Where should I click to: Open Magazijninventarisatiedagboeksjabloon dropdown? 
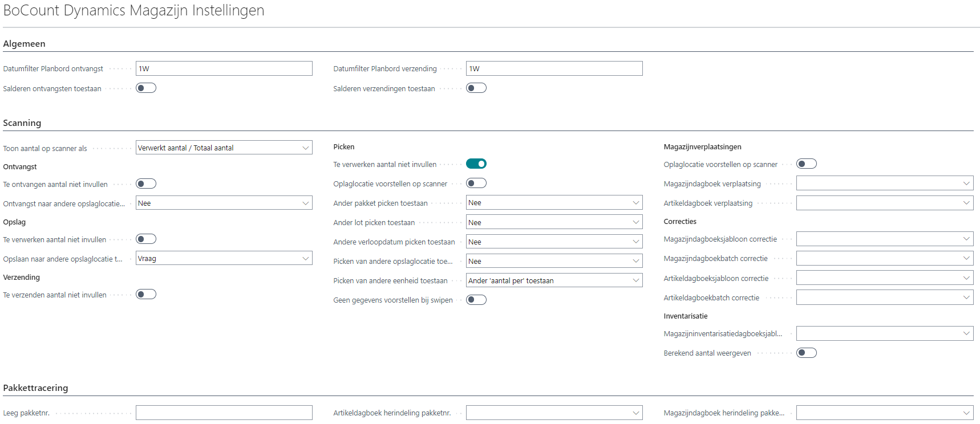coord(885,333)
